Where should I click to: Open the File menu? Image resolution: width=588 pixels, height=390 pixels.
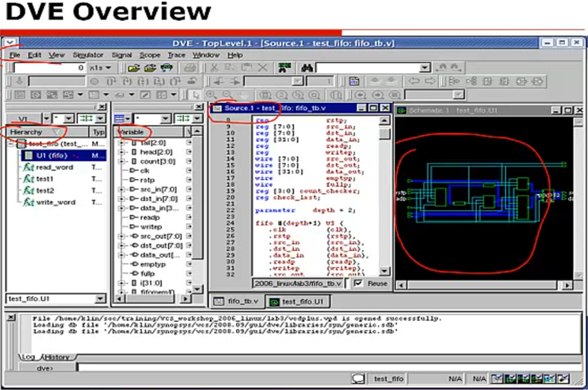(x=15, y=55)
